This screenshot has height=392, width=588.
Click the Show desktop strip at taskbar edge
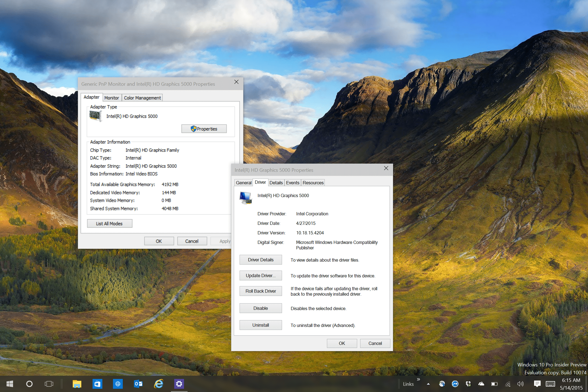coord(587,384)
